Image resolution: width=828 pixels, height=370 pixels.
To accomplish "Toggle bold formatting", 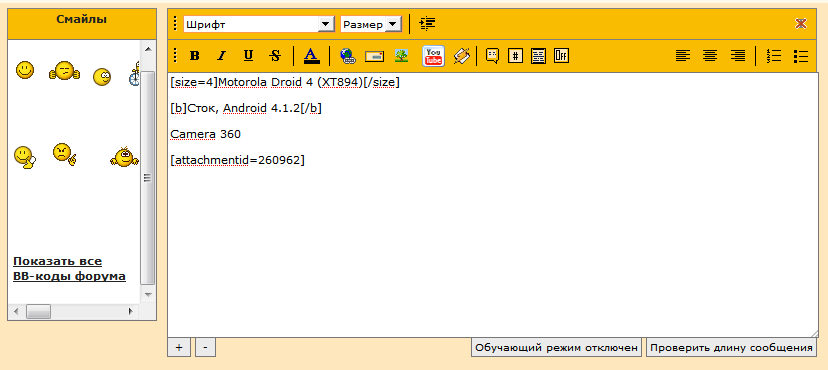I will 195,55.
